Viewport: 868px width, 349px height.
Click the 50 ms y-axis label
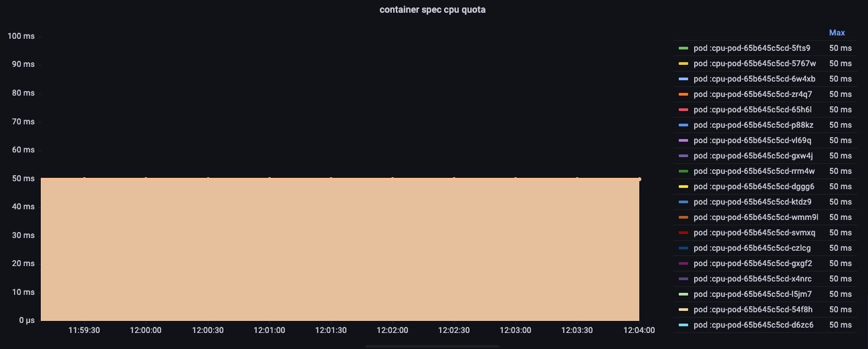(23, 179)
